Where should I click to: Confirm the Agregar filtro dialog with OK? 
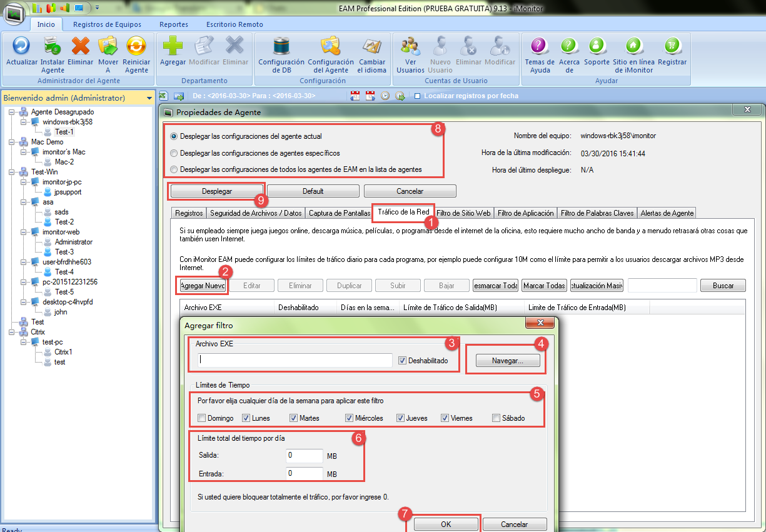[x=446, y=524]
